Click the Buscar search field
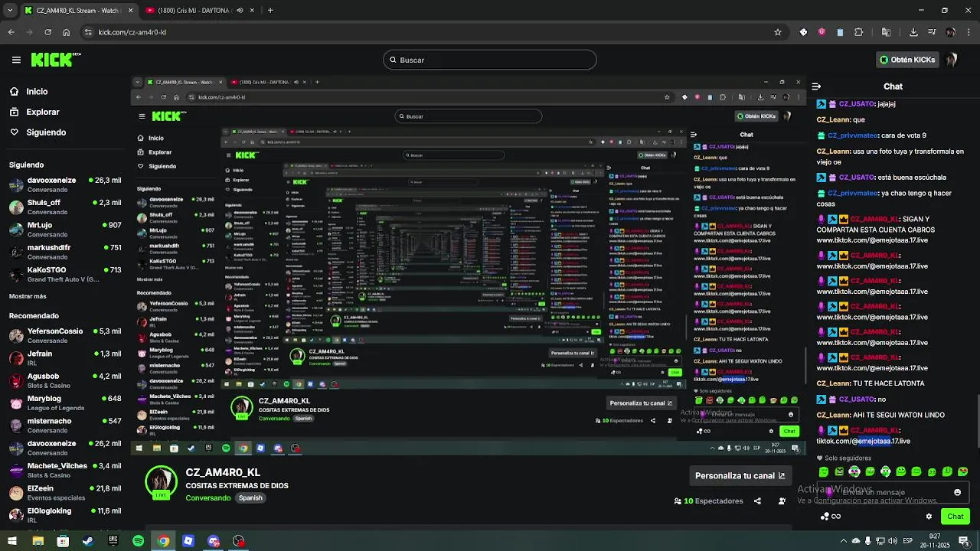This screenshot has height=551, width=980. pyautogui.click(x=490, y=60)
